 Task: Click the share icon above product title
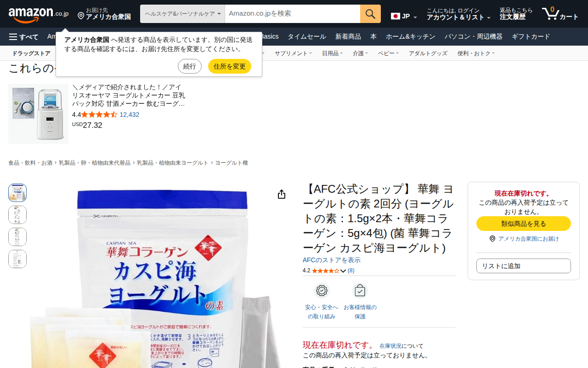pyautogui.click(x=282, y=195)
